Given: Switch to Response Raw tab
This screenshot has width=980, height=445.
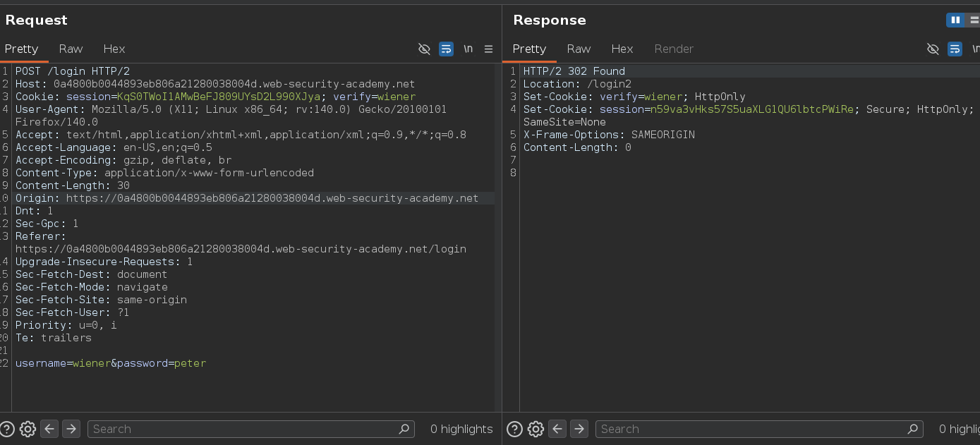Looking at the screenshot, I should 579,49.
